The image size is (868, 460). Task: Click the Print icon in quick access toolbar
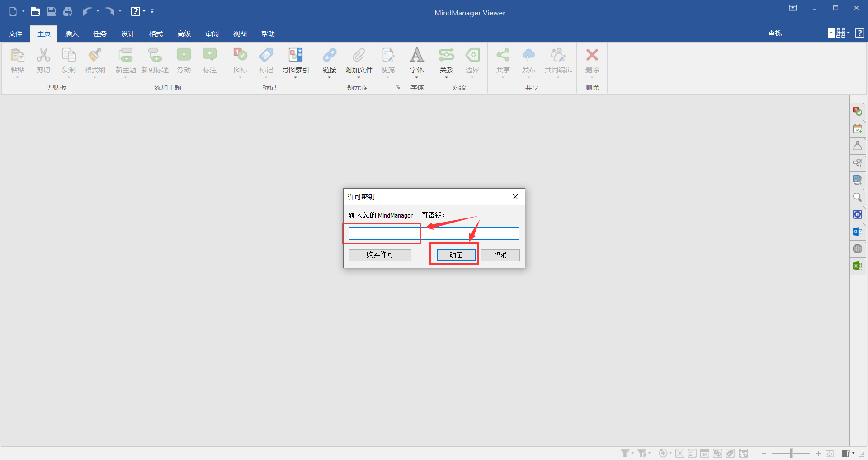[68, 11]
